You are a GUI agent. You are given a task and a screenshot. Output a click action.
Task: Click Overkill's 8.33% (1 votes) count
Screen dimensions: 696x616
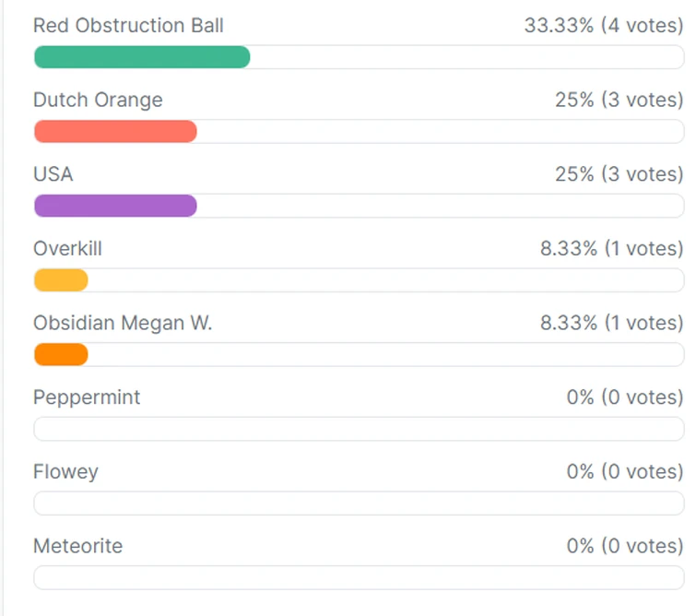612,248
